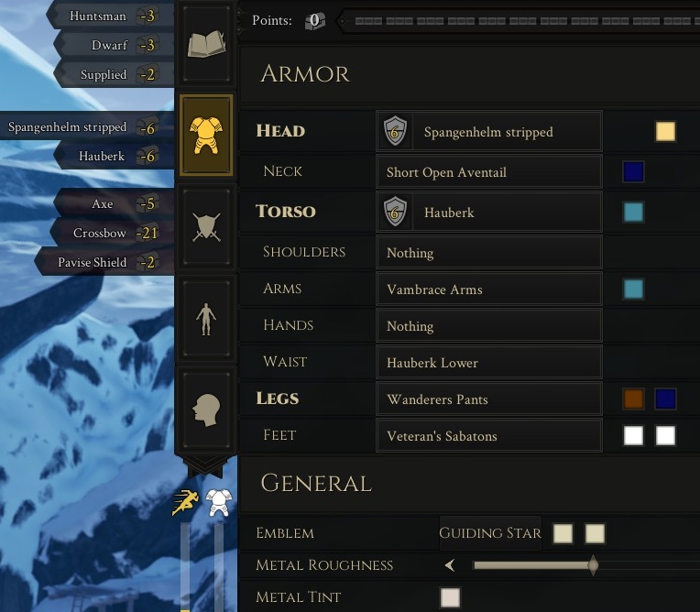Screen dimensions: 700x612
Task: Click the Guiding Star emblem button
Action: (x=490, y=533)
